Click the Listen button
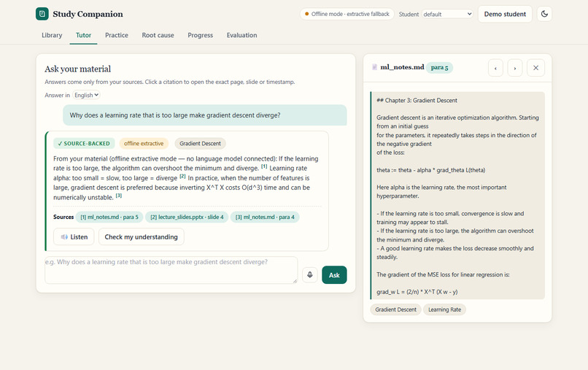This screenshot has height=370, width=588. (x=74, y=236)
